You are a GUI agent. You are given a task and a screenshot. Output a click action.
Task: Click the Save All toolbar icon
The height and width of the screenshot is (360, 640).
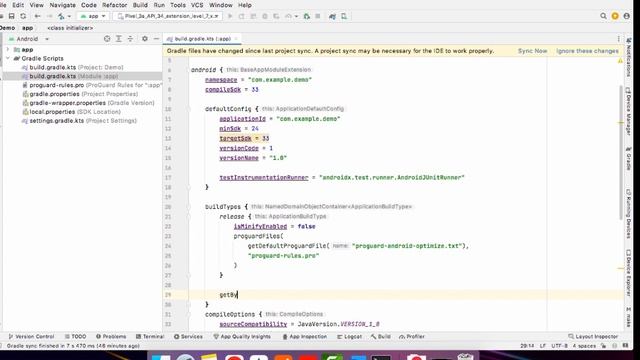click(x=11, y=16)
